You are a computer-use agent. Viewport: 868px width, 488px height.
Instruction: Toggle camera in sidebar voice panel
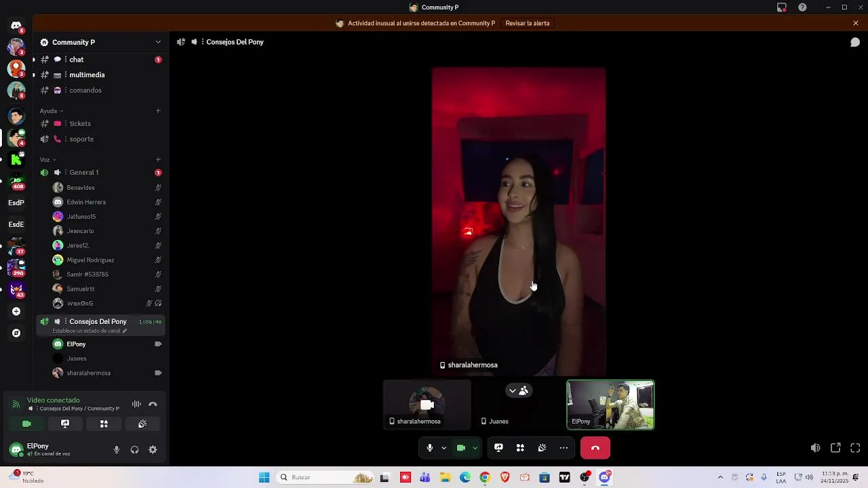click(26, 424)
